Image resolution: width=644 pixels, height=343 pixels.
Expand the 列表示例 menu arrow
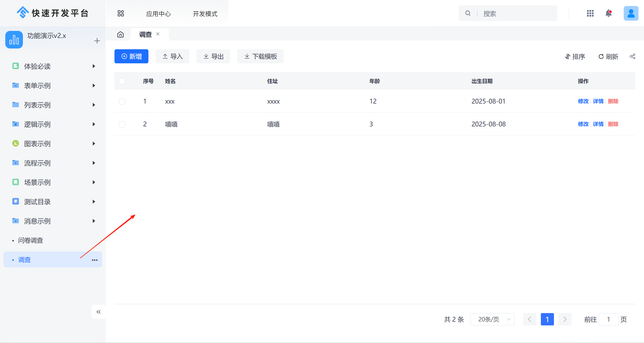point(94,105)
